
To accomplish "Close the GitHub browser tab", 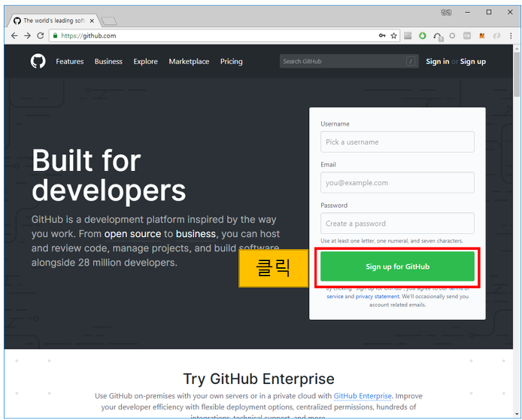I will pos(92,20).
